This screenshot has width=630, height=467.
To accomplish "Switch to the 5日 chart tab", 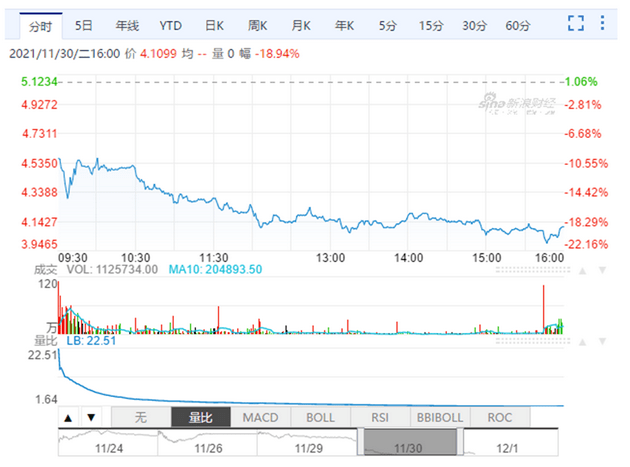I will tap(84, 23).
